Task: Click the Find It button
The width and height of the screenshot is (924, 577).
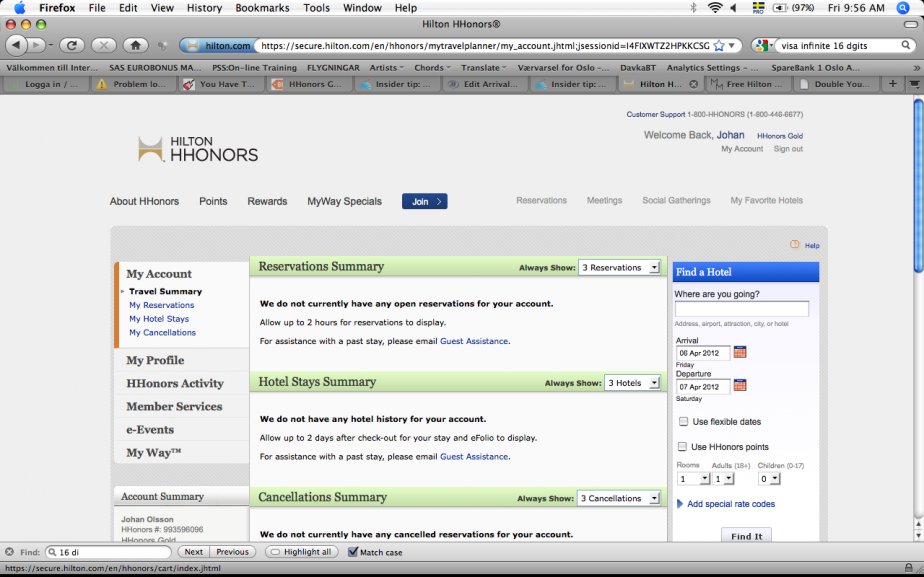Action: [x=747, y=535]
